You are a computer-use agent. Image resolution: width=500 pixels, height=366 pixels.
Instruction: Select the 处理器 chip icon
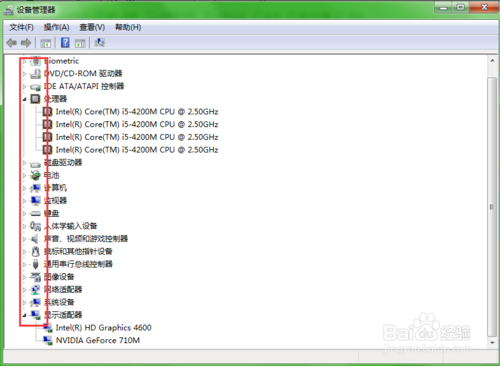(35, 99)
